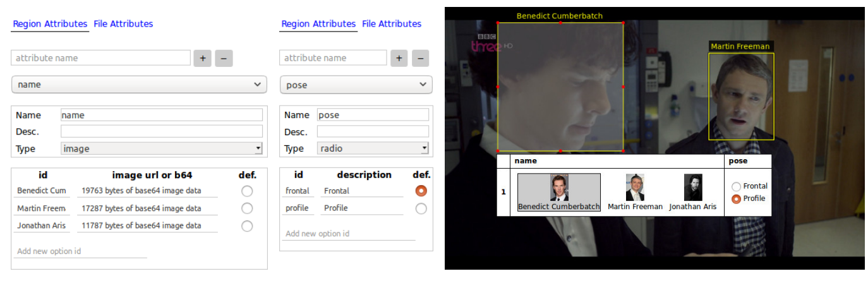Open the Type dropdown showing 'image'
This screenshot has height=288, width=868.
162,149
